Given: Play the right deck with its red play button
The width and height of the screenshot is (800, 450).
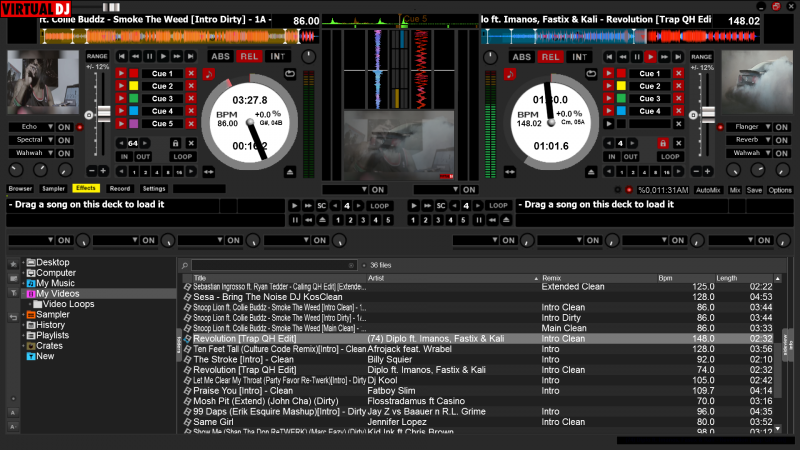Looking at the screenshot, I should [x=650, y=57].
